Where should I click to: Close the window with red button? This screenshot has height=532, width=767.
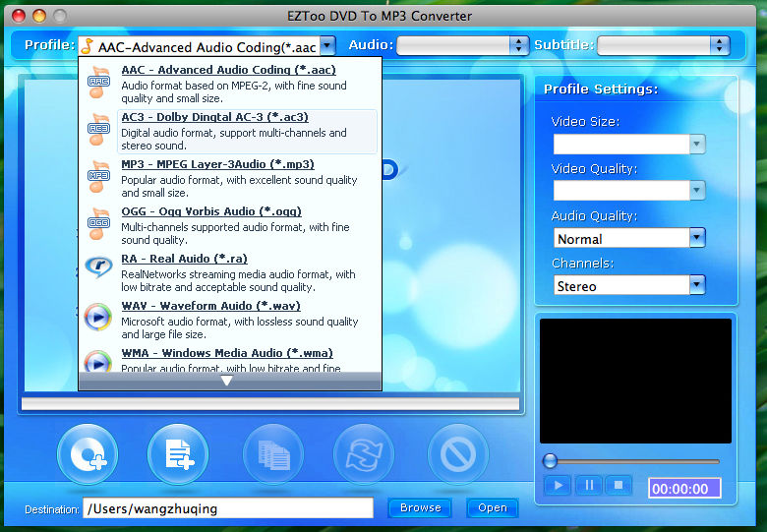pyautogui.click(x=19, y=16)
